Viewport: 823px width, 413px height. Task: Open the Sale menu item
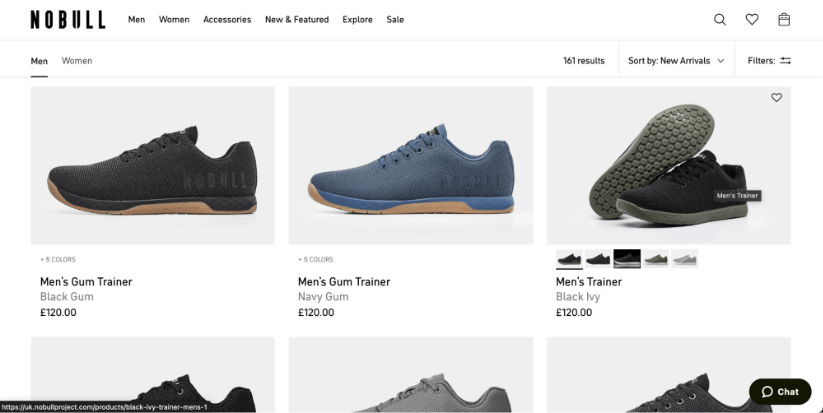click(x=395, y=20)
